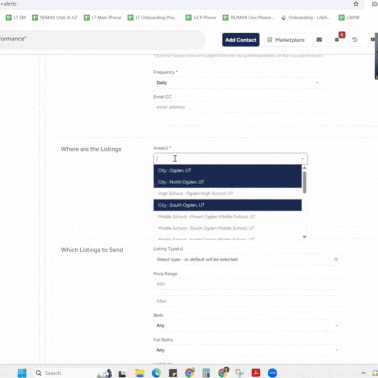Open Task View from the taskbar

[x=122, y=373]
